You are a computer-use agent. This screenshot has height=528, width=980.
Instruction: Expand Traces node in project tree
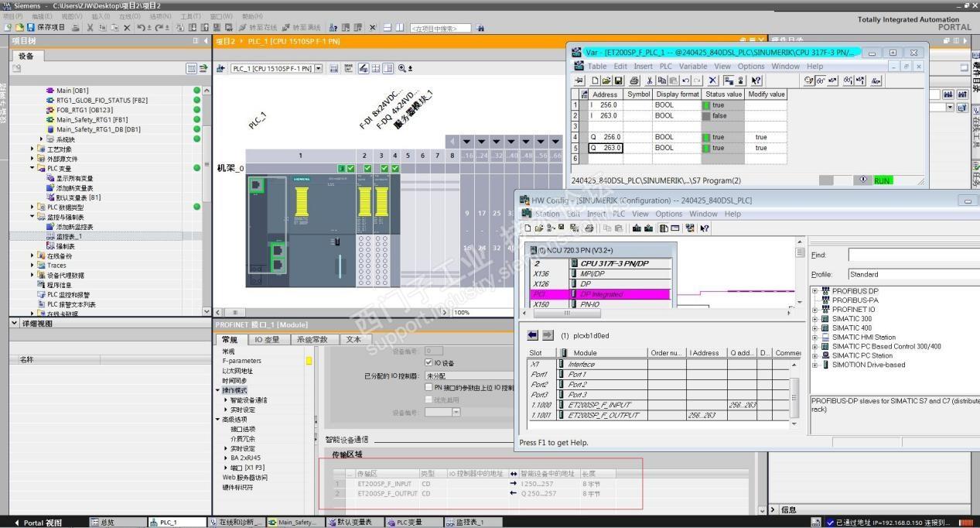pos(32,265)
